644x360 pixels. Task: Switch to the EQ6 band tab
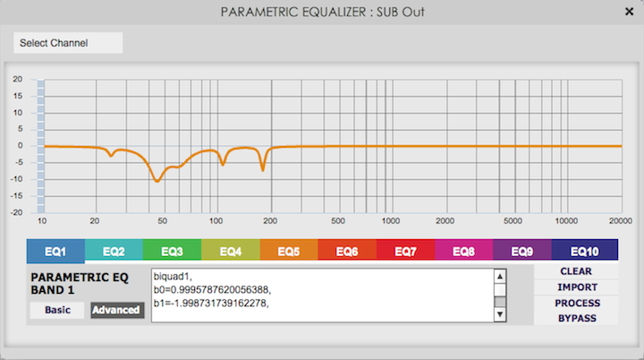click(347, 250)
